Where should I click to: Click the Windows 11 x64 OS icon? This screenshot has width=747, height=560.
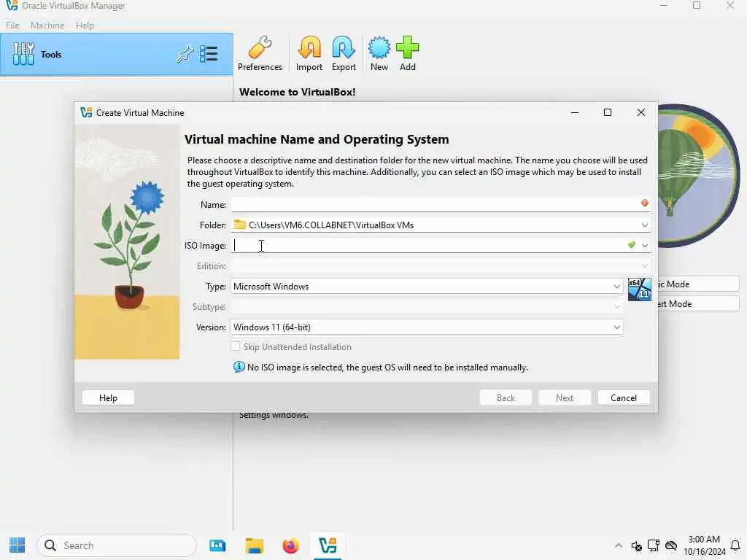(x=639, y=289)
